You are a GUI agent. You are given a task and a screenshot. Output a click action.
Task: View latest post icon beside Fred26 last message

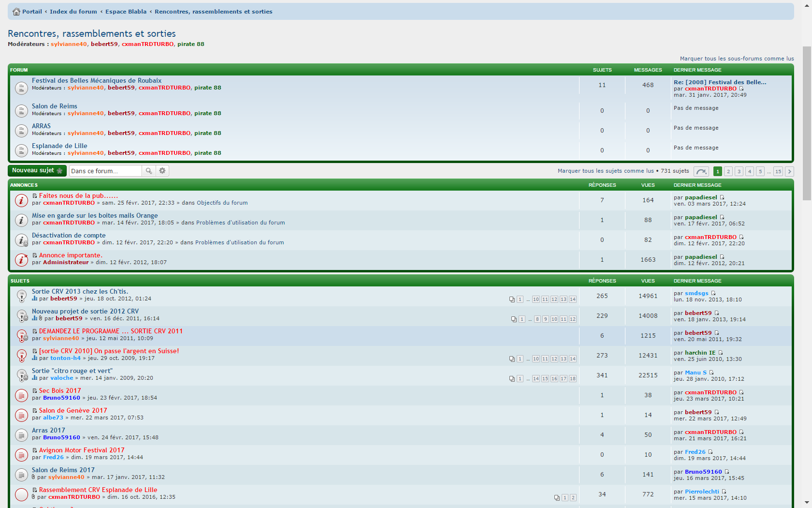pos(710,452)
